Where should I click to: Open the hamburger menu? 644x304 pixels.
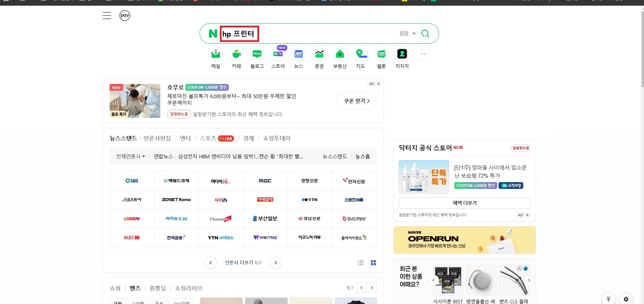[x=107, y=16]
